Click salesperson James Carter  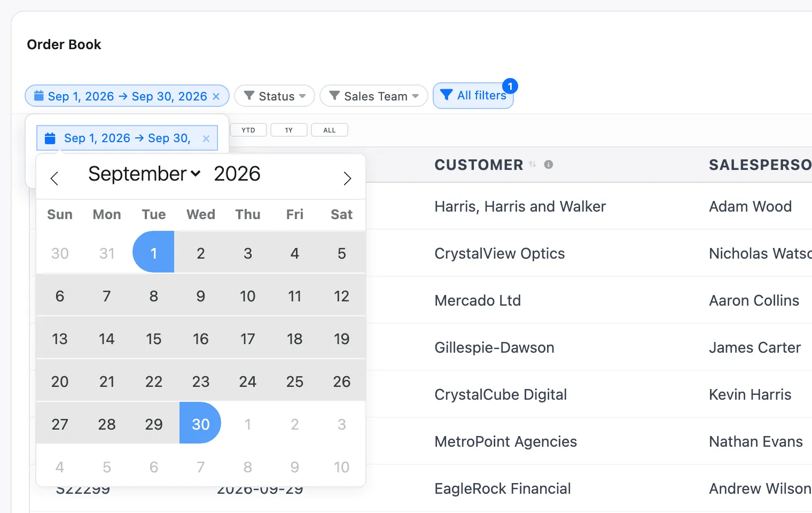755,347
